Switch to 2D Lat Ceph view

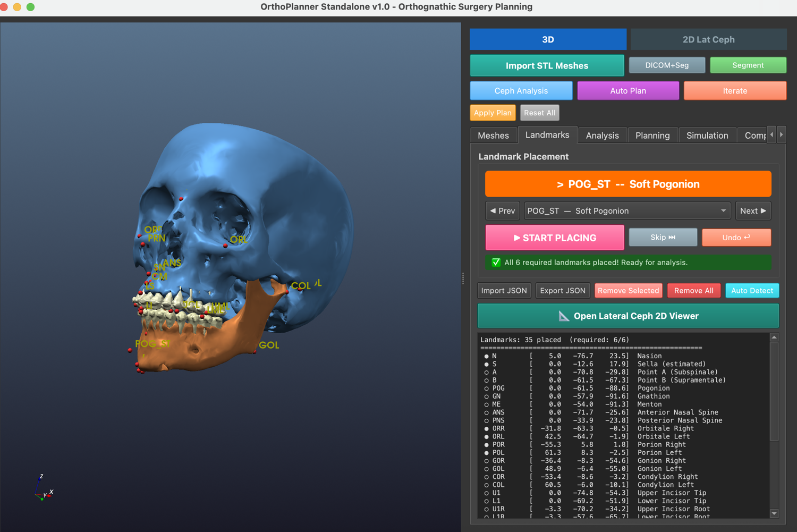coord(708,39)
